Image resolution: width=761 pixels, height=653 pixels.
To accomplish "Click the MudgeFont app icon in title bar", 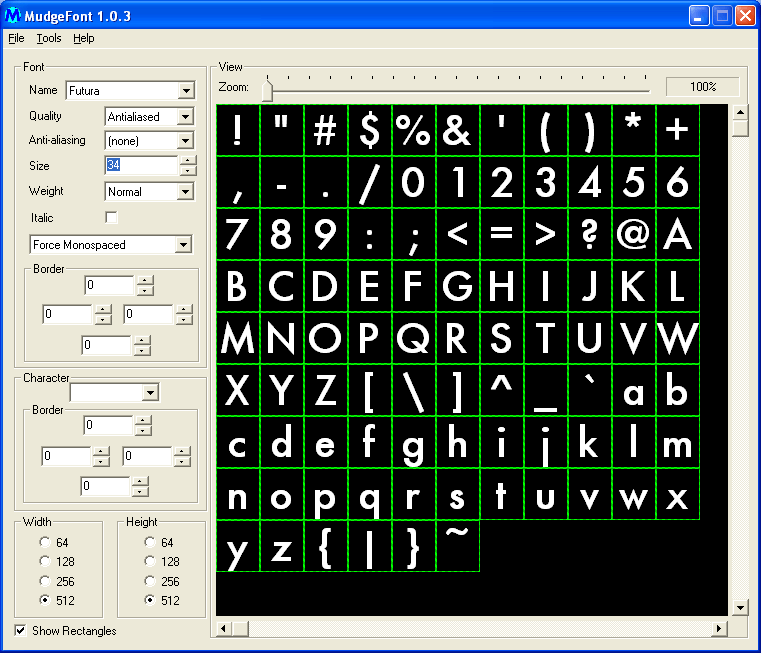I will coord(15,15).
